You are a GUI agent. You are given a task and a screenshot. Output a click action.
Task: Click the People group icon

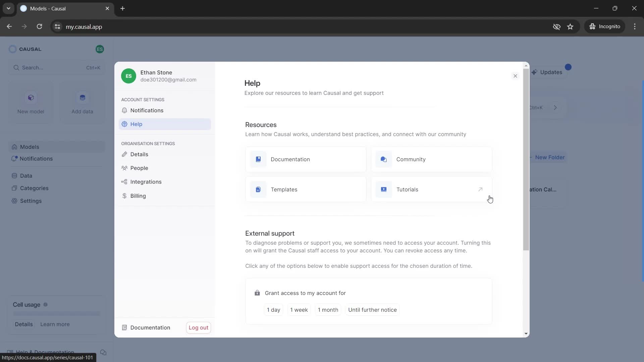124,168
